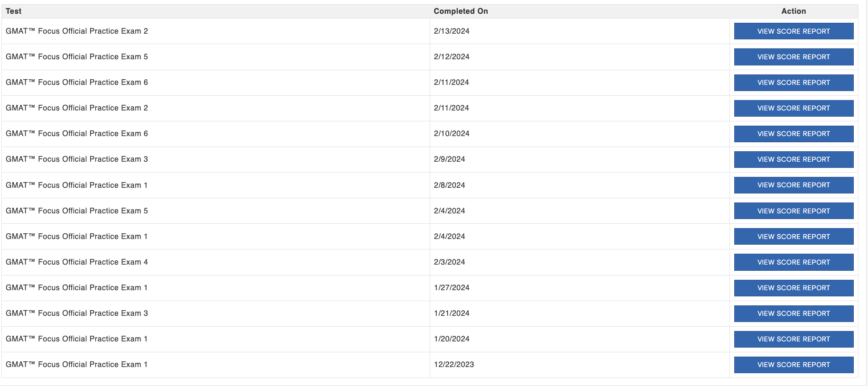Open the Exam 4 score report from 2/3/2024
Viewport: 868px width, 386px height.
[x=794, y=262]
